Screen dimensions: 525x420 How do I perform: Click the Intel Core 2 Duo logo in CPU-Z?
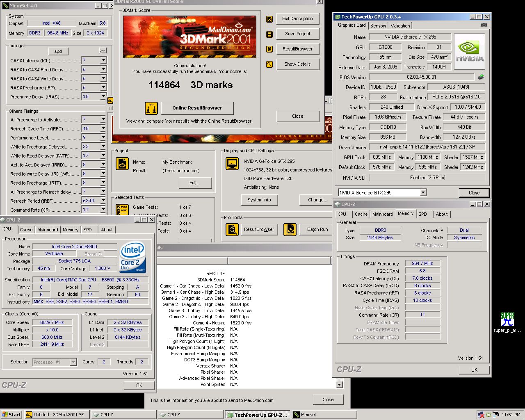(x=133, y=258)
